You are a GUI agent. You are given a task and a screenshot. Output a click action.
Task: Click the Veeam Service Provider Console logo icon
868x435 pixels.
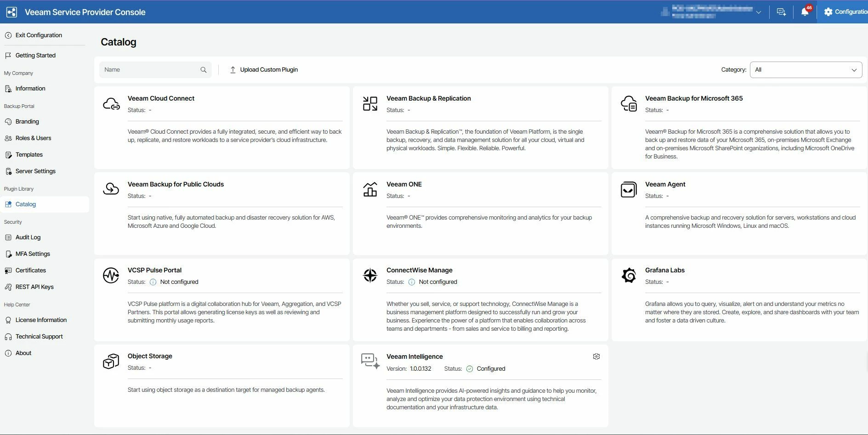pyautogui.click(x=11, y=12)
